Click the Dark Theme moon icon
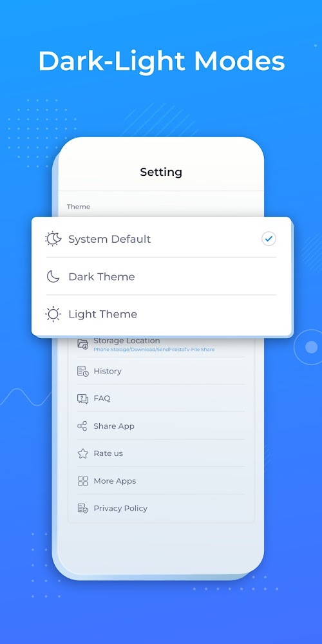Image resolution: width=322 pixels, height=644 pixels. pyautogui.click(x=53, y=276)
